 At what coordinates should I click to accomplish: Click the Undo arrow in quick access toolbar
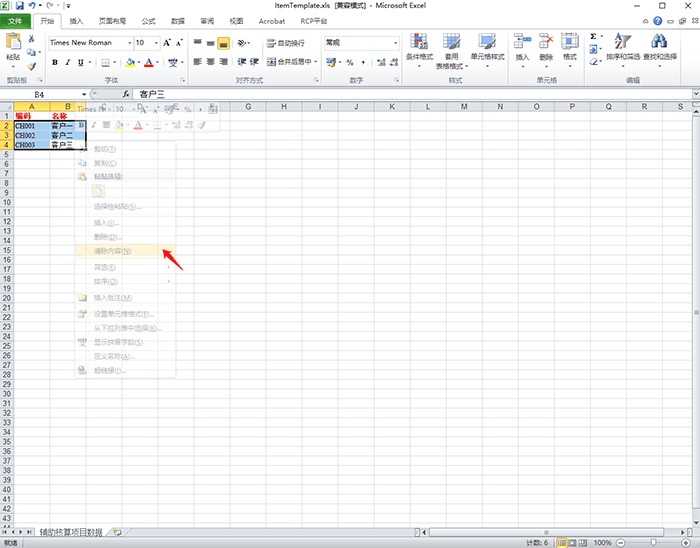point(32,6)
